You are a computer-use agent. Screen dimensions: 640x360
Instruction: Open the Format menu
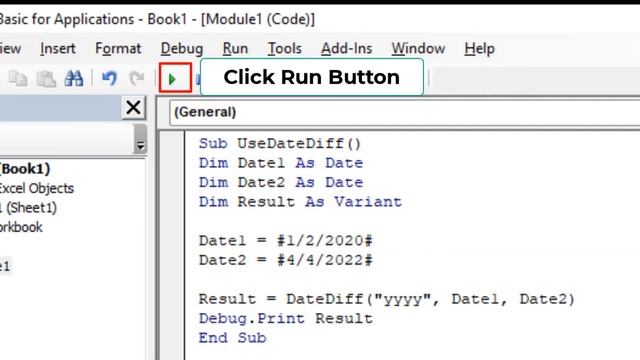coord(118,49)
